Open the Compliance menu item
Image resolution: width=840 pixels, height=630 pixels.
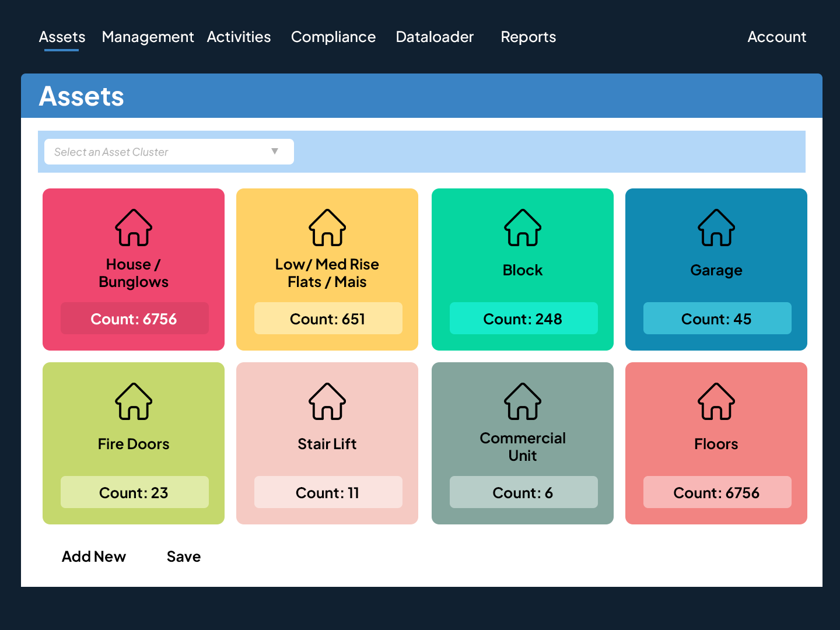tap(333, 37)
